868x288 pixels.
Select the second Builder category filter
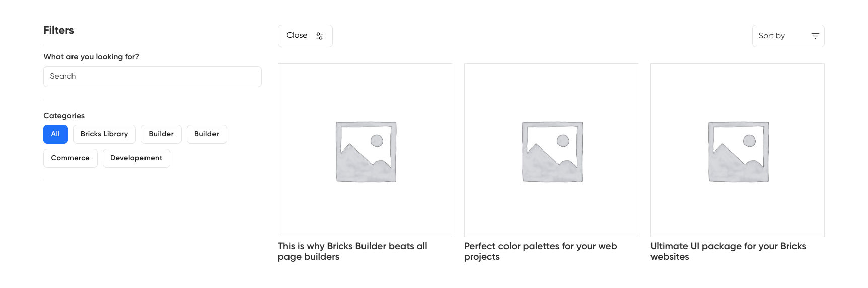click(206, 134)
